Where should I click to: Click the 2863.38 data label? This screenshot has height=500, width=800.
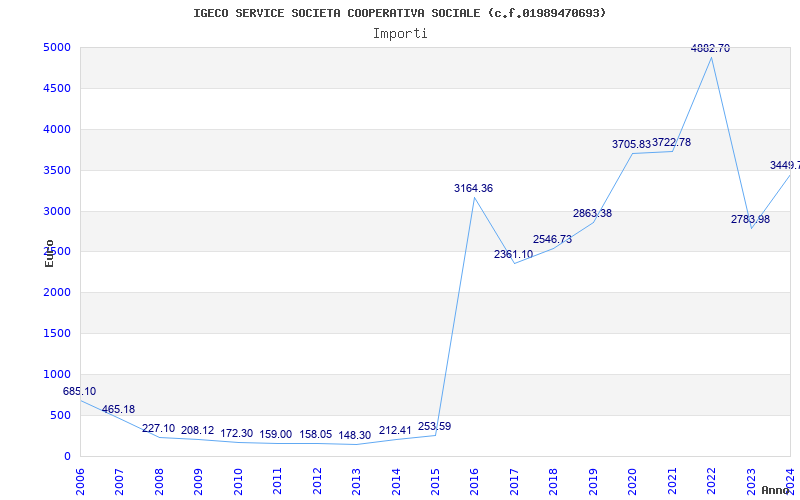(x=592, y=213)
